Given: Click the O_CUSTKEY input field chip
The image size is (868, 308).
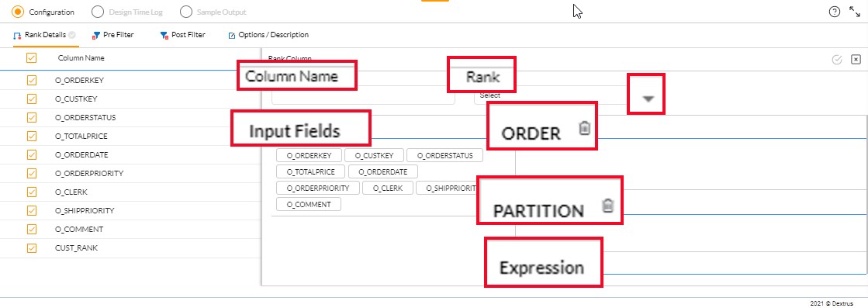Looking at the screenshot, I should [374, 156].
